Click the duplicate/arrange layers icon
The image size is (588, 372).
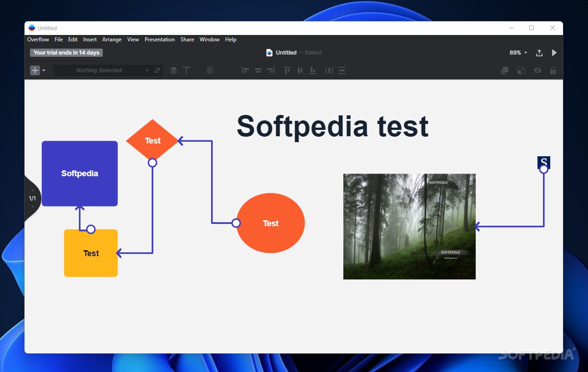click(x=505, y=70)
